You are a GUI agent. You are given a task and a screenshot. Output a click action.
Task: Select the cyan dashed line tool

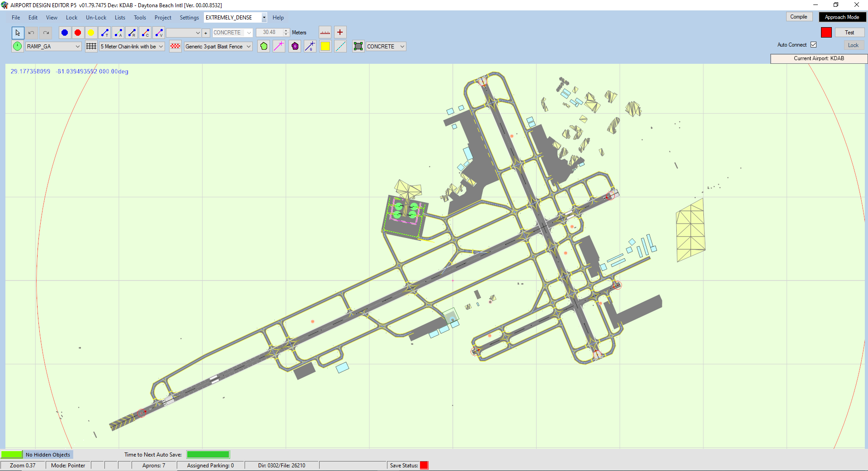pyautogui.click(x=340, y=46)
